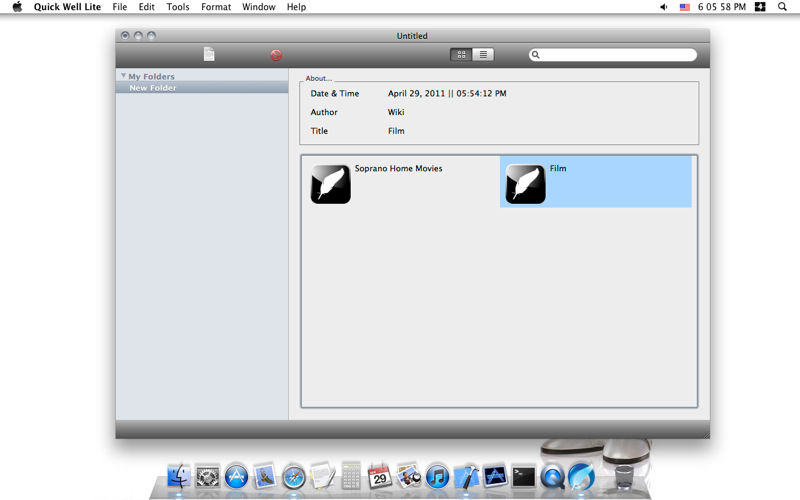Open Terminal from the Dock
The image size is (800, 500).
[523, 478]
